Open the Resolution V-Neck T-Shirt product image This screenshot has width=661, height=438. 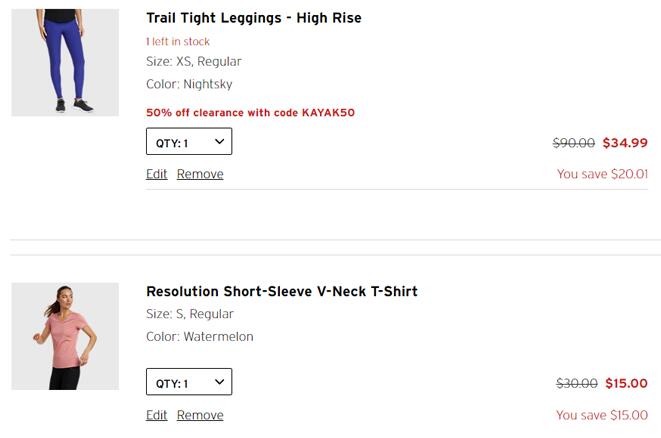click(x=65, y=336)
